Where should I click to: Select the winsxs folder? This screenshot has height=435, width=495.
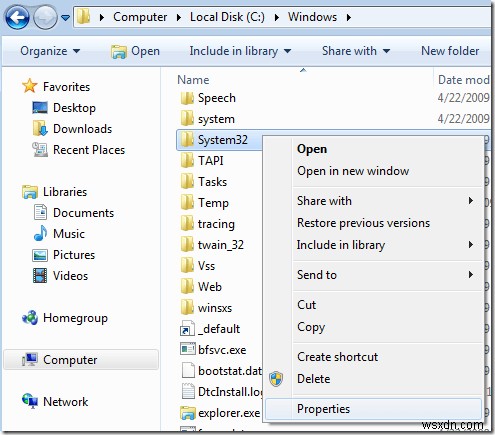(215, 308)
